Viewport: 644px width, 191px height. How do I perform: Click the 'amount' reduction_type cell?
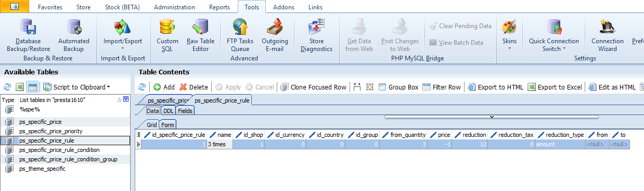[x=561, y=144]
